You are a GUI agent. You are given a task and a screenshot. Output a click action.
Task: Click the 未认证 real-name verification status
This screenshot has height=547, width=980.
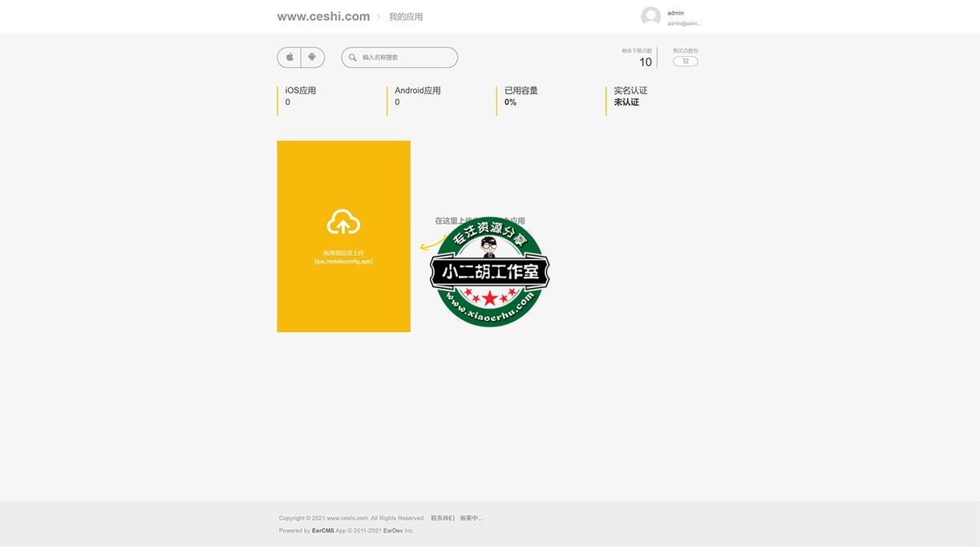tap(626, 103)
